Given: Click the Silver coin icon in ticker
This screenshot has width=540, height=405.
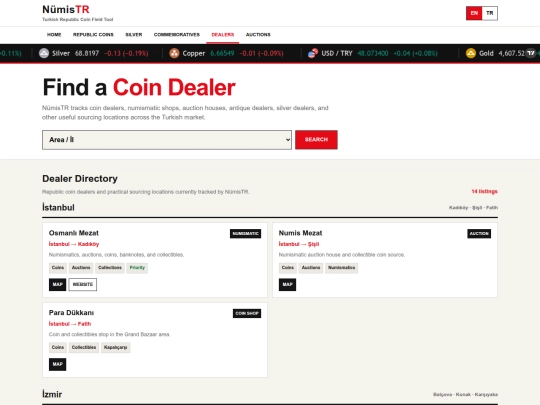Looking at the screenshot, I should point(44,53).
